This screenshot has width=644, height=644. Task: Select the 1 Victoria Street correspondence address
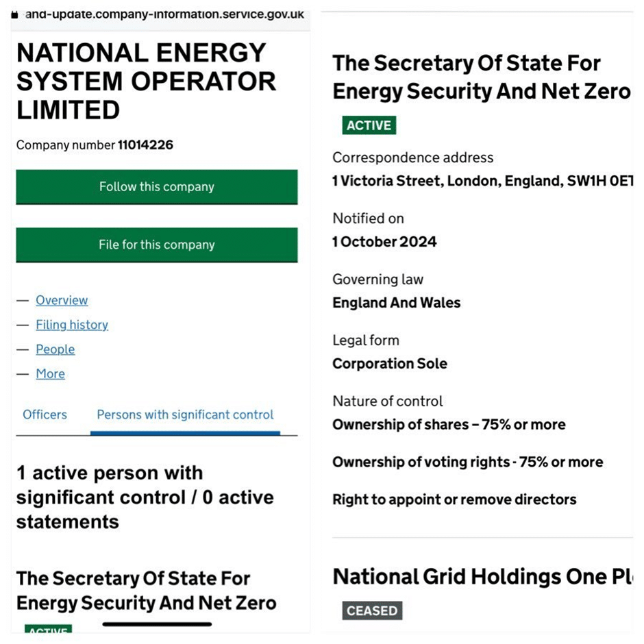point(482,181)
